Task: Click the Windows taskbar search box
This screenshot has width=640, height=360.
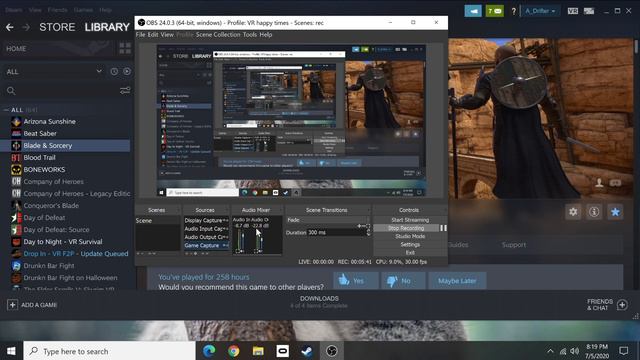Action: pyautogui.click(x=110, y=351)
